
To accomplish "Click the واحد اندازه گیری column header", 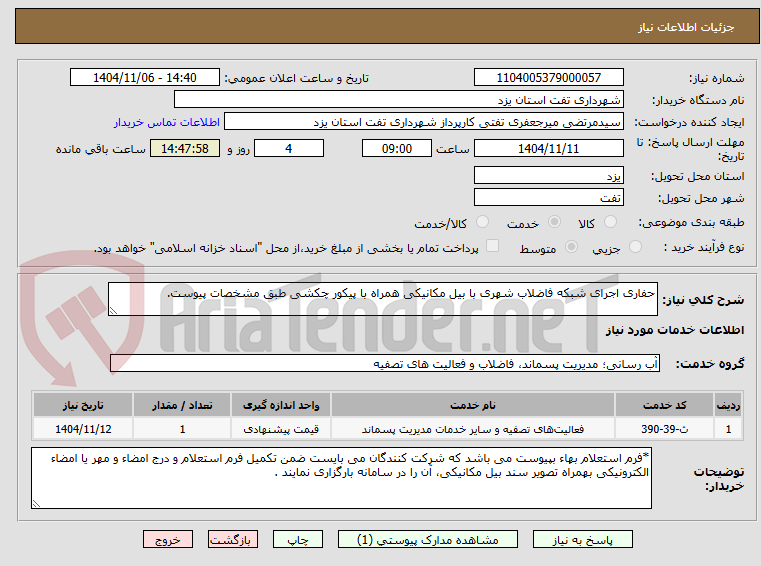I will point(281,405).
